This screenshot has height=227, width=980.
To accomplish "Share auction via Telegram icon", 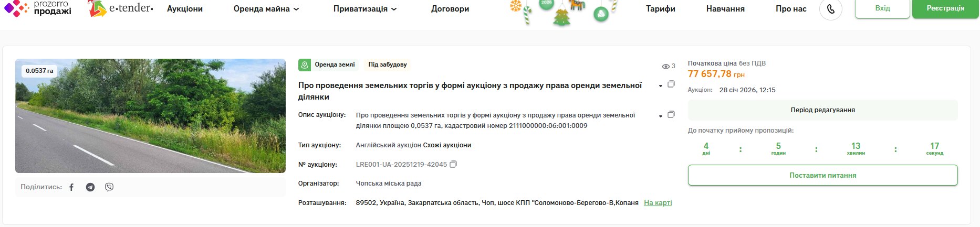I will [x=90, y=187].
